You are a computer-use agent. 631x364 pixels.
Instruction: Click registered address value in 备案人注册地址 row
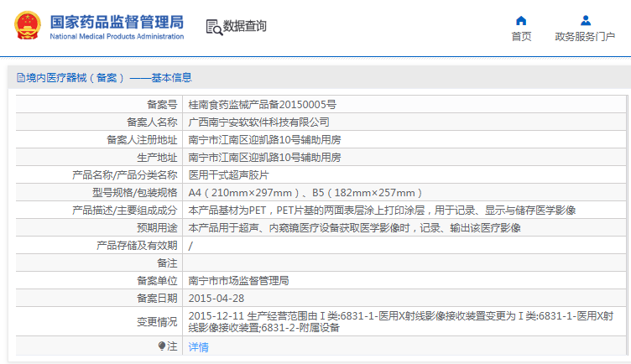click(264, 140)
